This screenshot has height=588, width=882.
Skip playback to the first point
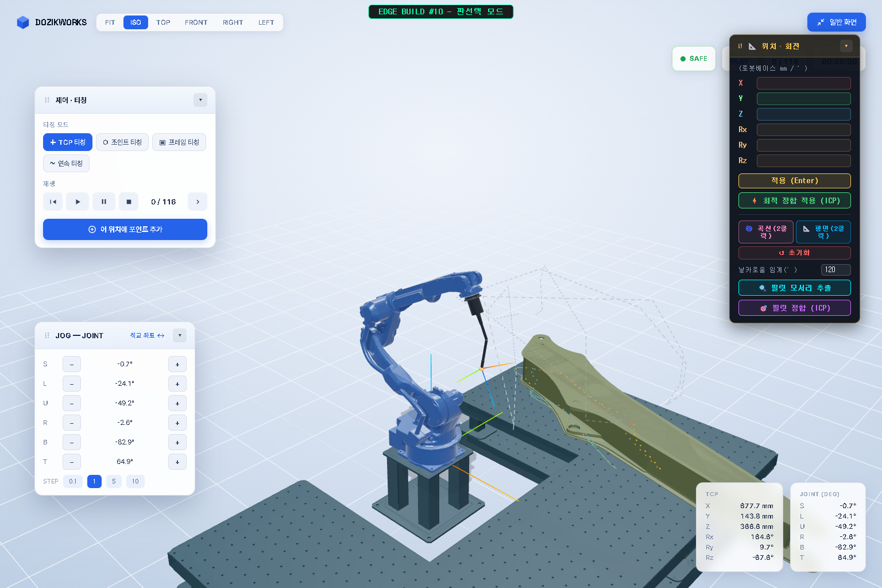(53, 202)
